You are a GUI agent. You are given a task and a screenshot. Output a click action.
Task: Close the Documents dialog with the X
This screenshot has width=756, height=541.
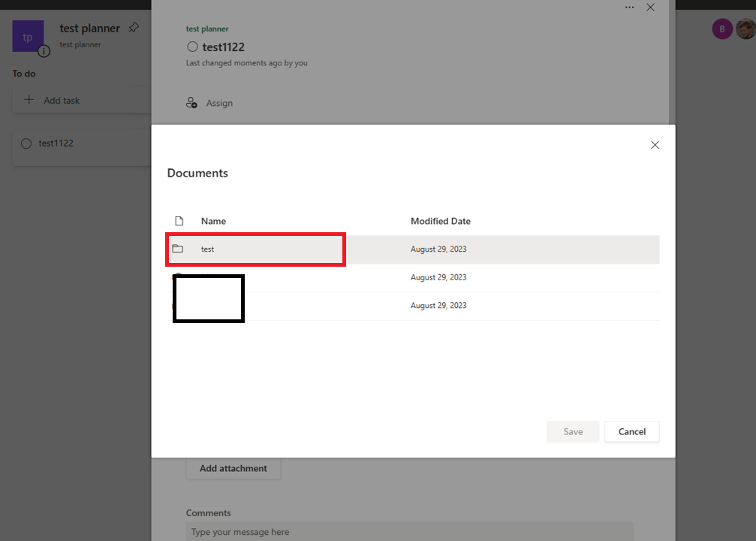click(655, 145)
